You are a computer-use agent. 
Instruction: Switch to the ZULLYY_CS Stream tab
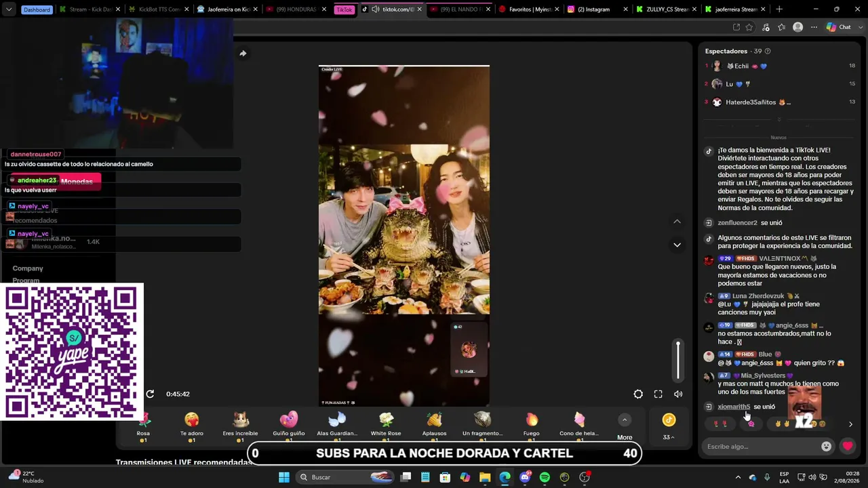666,9
